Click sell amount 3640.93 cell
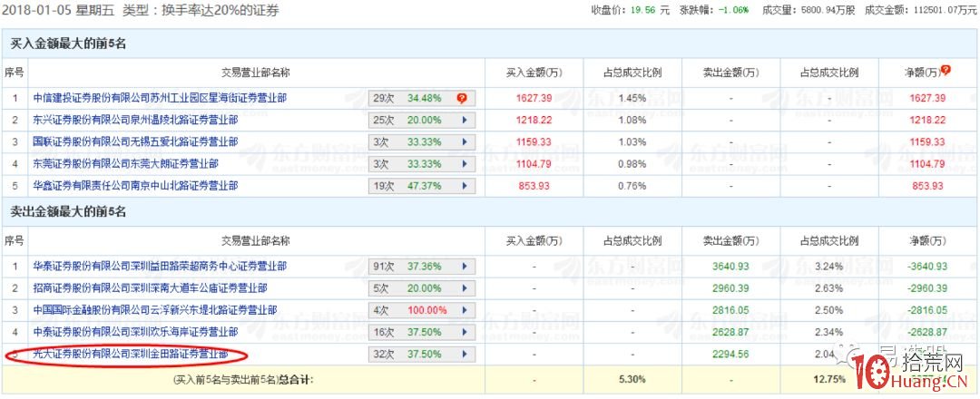The image size is (980, 399). [730, 267]
